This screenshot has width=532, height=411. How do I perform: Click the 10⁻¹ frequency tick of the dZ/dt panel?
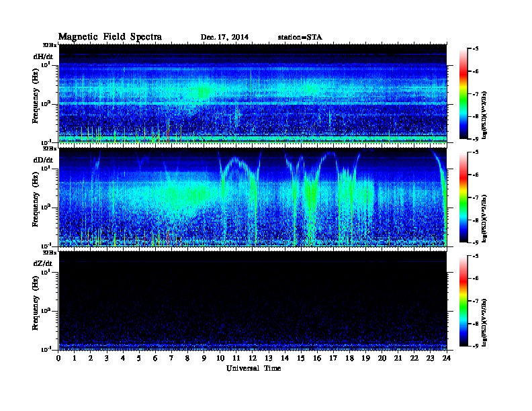tap(46, 350)
